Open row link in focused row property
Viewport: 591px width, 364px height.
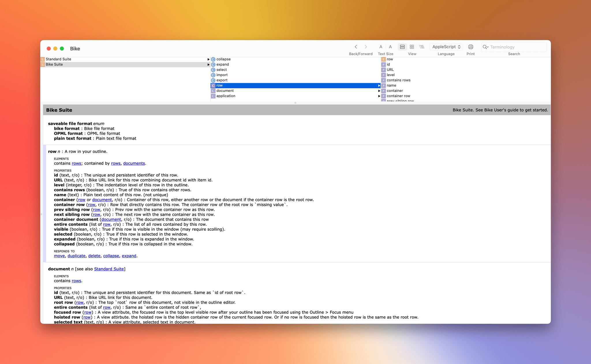(88, 312)
